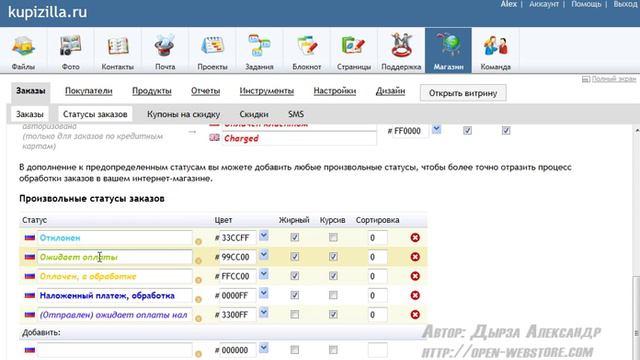Click the Charged status text field
The width and height of the screenshot is (640, 360).
(299, 138)
